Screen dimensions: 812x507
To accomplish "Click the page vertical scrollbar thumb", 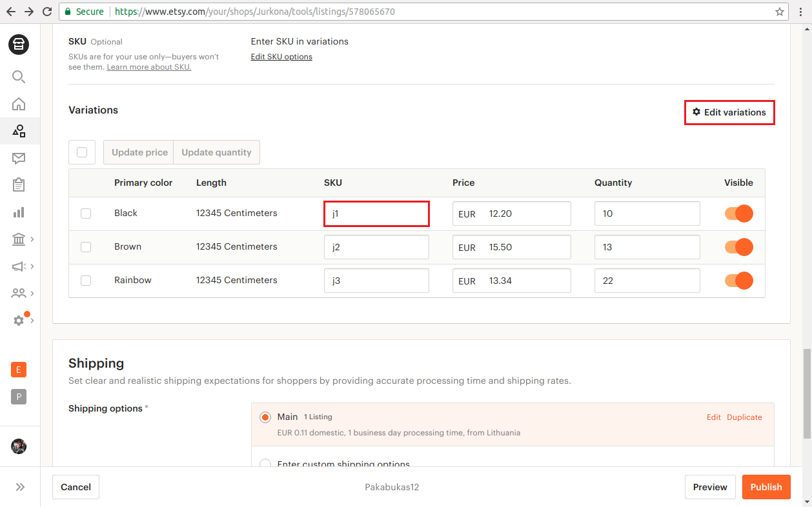I will (807, 393).
